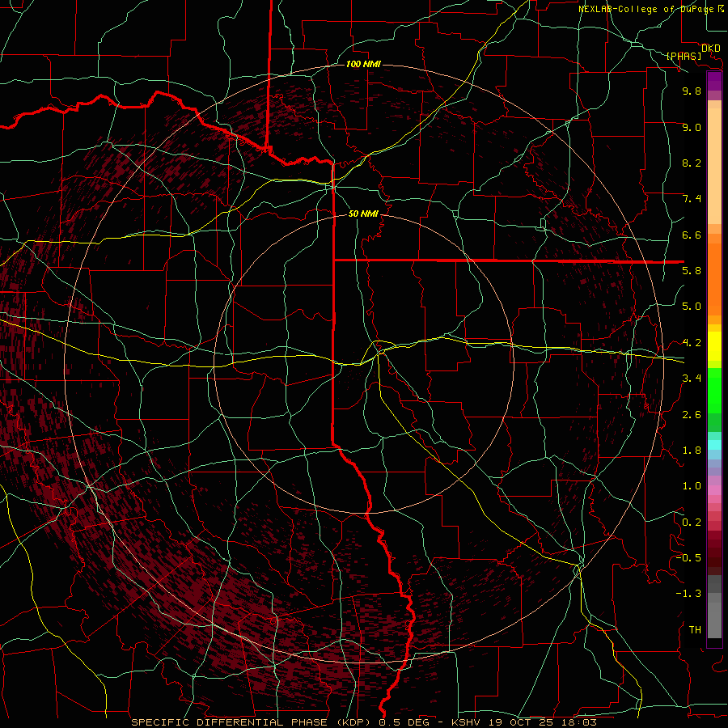
Task: Click the 5.0 scale value
Action: [692, 307]
